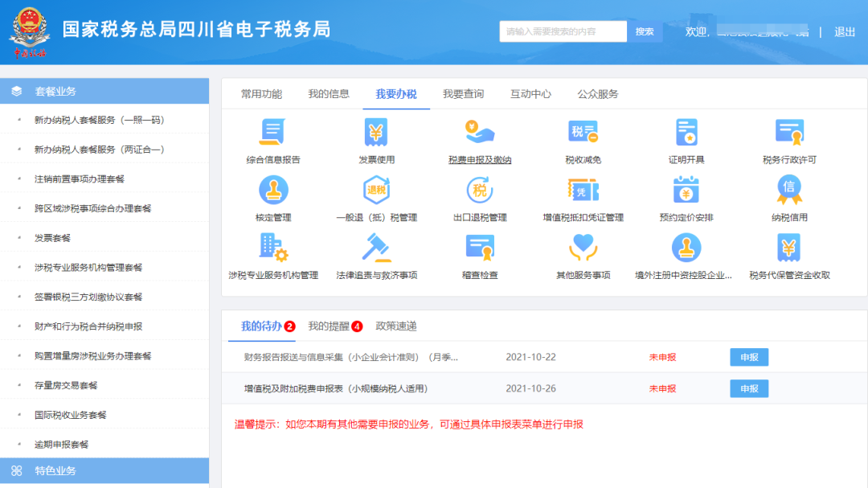Click 未申报 status for 2021-10-26 row
This screenshot has width=868, height=488.
coord(662,389)
